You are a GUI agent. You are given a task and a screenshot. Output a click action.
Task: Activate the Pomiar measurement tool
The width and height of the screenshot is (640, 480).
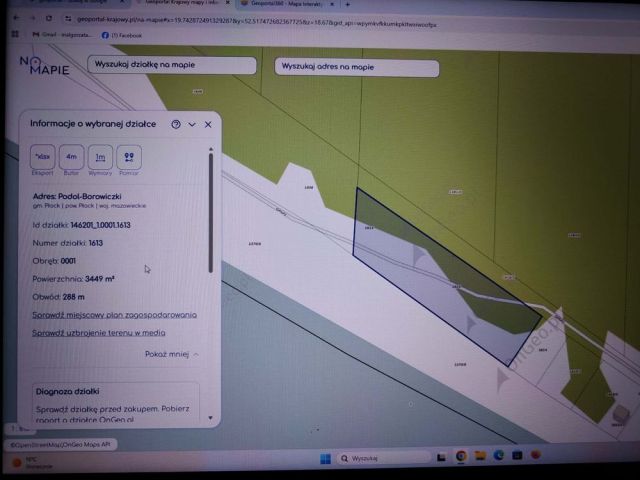point(129,157)
